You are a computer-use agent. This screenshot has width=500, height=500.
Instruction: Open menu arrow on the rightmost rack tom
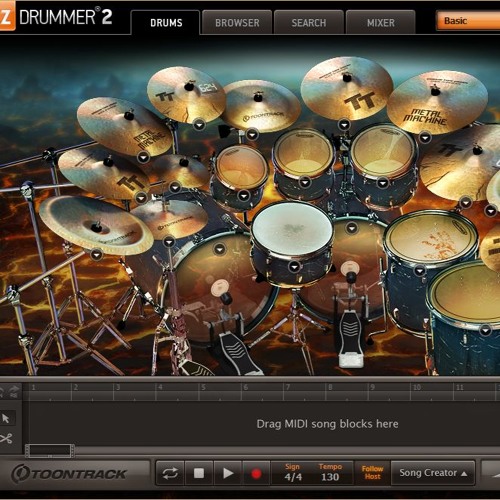click(383, 183)
